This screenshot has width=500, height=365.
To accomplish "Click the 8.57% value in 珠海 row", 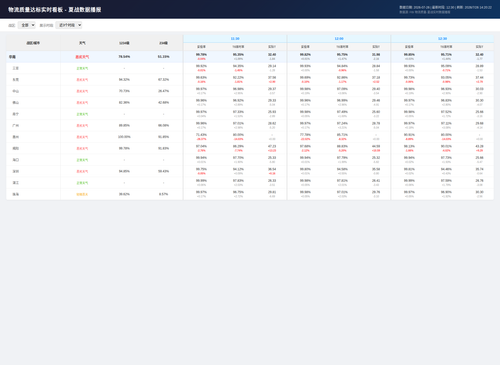I will click(x=163, y=194).
